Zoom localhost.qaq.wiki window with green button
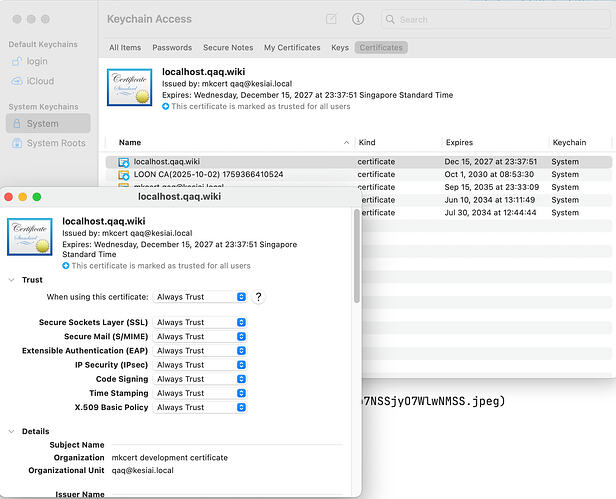The width and height of the screenshot is (616, 499). click(x=37, y=197)
